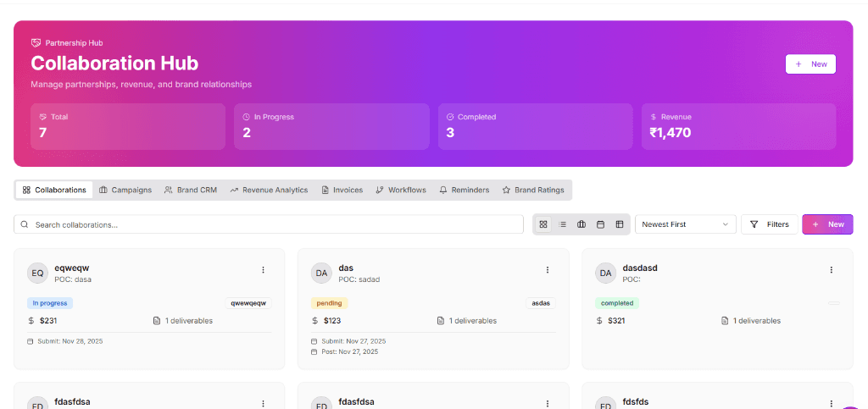Viewport: 868px width, 409px height.
Task: Click the white New button in banner
Action: (810, 64)
